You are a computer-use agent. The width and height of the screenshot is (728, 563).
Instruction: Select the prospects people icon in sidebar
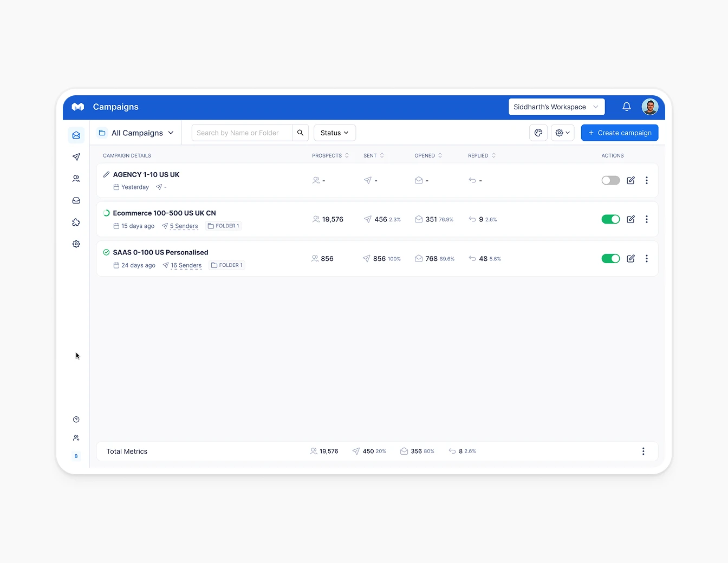pyautogui.click(x=76, y=179)
